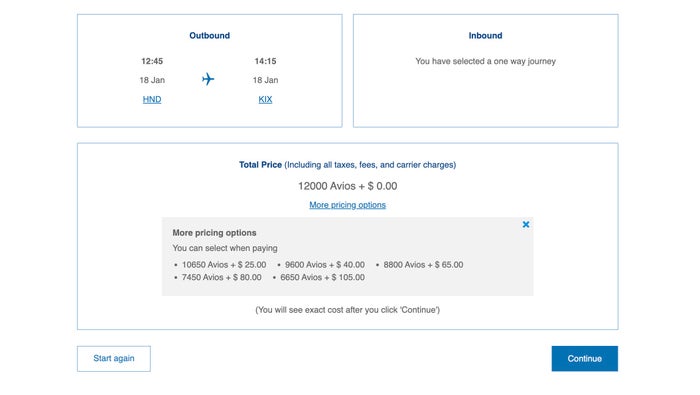Select the 10650 Avios + $ 25.00 option text

coord(224,265)
